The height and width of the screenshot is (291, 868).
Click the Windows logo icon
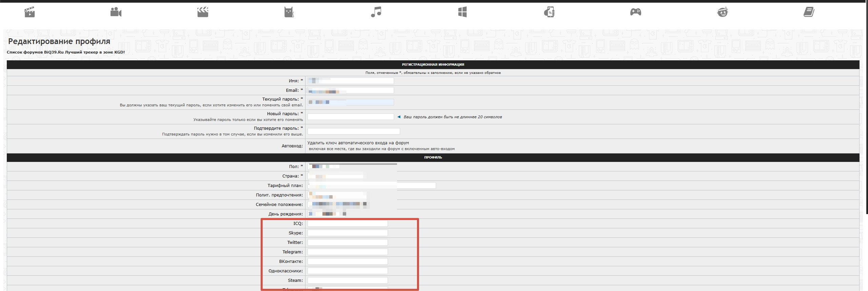pyautogui.click(x=462, y=12)
